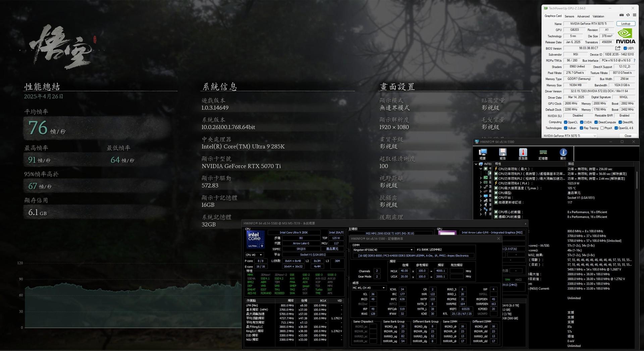Click the MSI MPG Z890 EDGE TI WIFI motherboard field
This screenshot has width=644, height=351.
coord(390,233)
